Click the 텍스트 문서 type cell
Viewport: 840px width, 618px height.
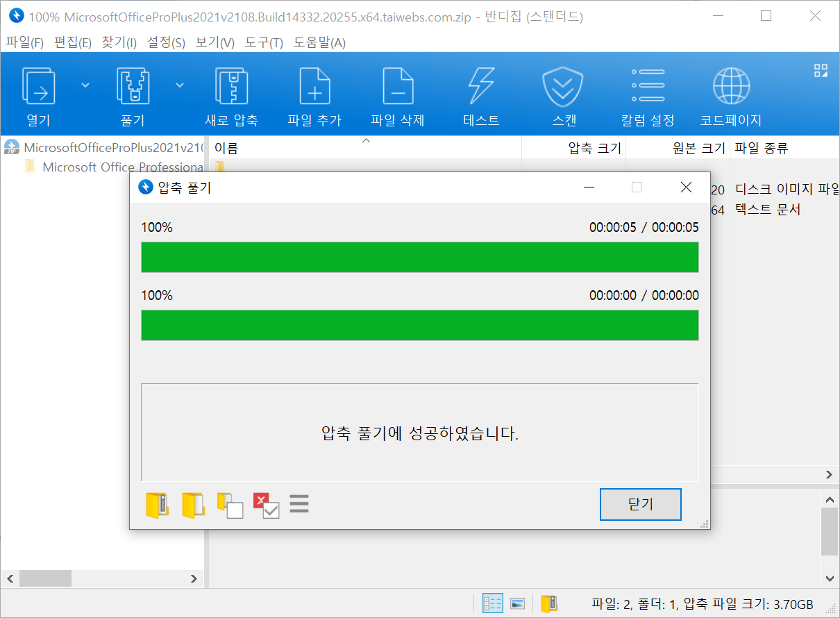[768, 209]
